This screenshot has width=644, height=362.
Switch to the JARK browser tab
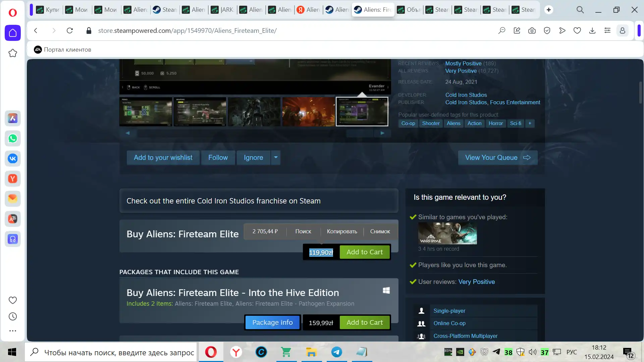point(223,10)
